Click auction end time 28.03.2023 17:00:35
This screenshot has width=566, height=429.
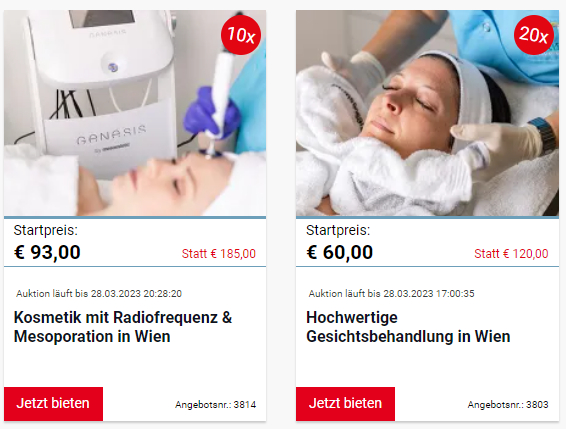[x=428, y=294]
